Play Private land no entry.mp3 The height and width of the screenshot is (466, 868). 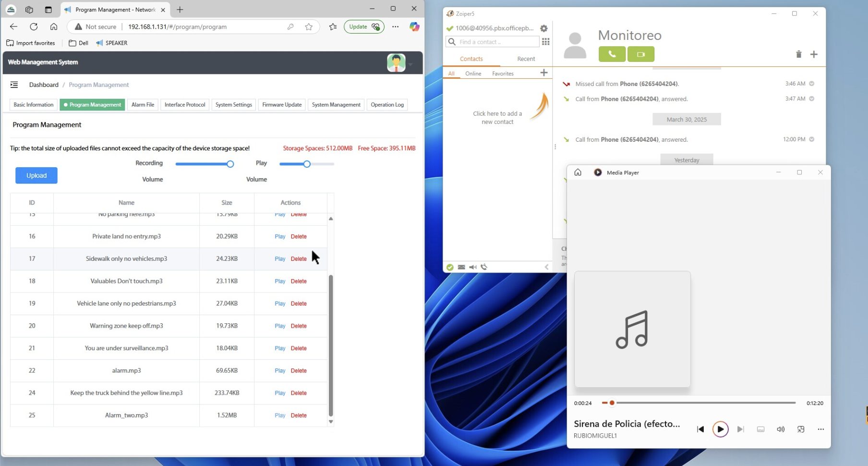(280, 237)
